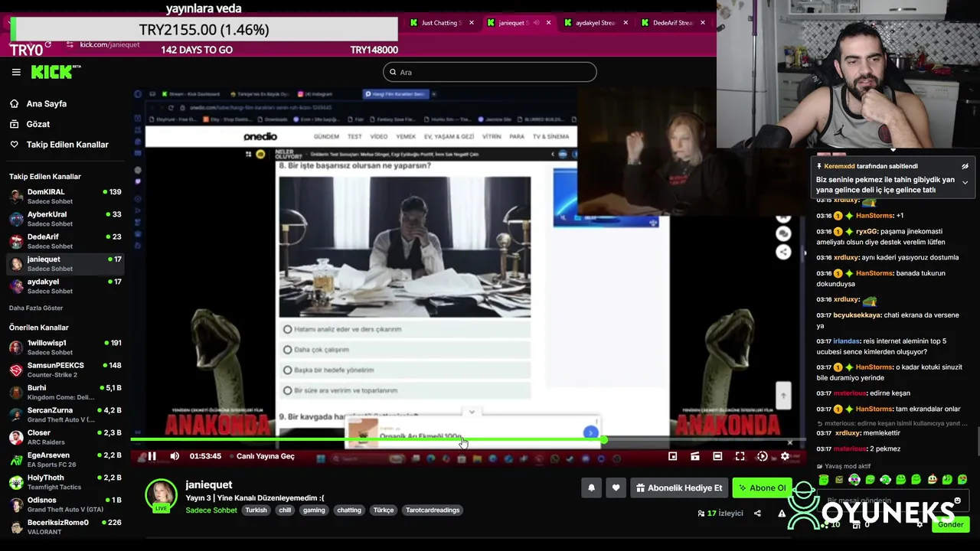Switch to aydakyel Stream browser tab
Screen dimensions: 980x551
(x=596, y=23)
